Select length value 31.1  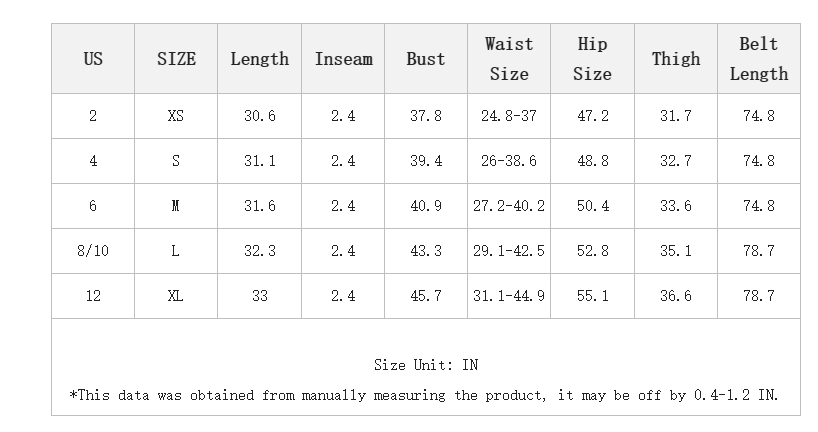259,161
